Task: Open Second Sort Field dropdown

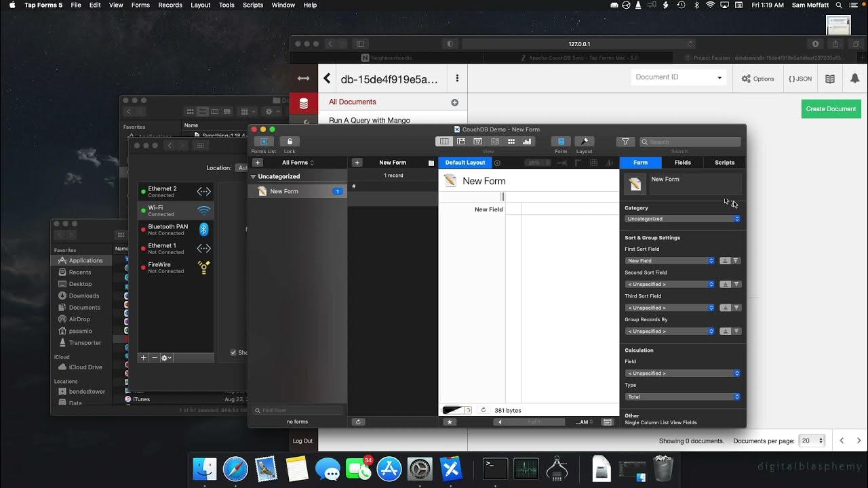Action: [x=670, y=285]
